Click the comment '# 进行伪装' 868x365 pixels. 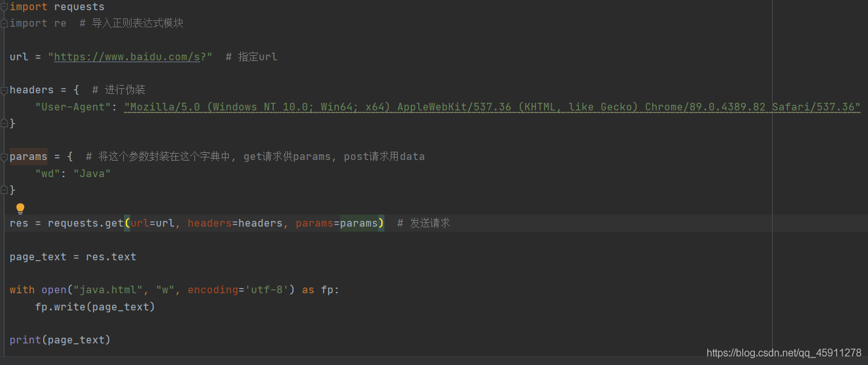119,90
